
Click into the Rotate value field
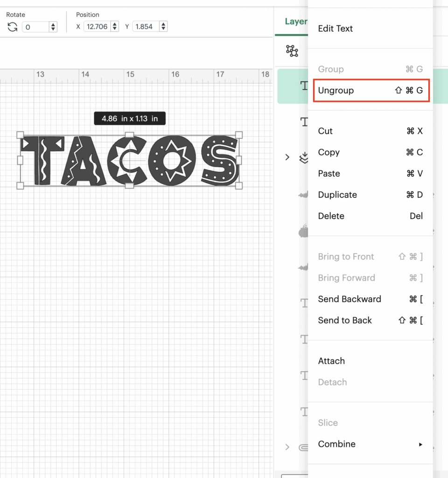(x=35, y=27)
